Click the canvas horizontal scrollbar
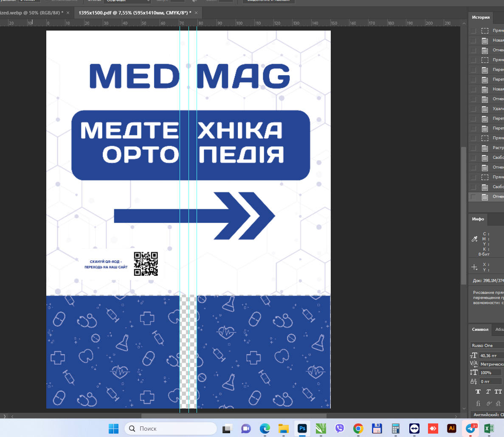 point(234,416)
